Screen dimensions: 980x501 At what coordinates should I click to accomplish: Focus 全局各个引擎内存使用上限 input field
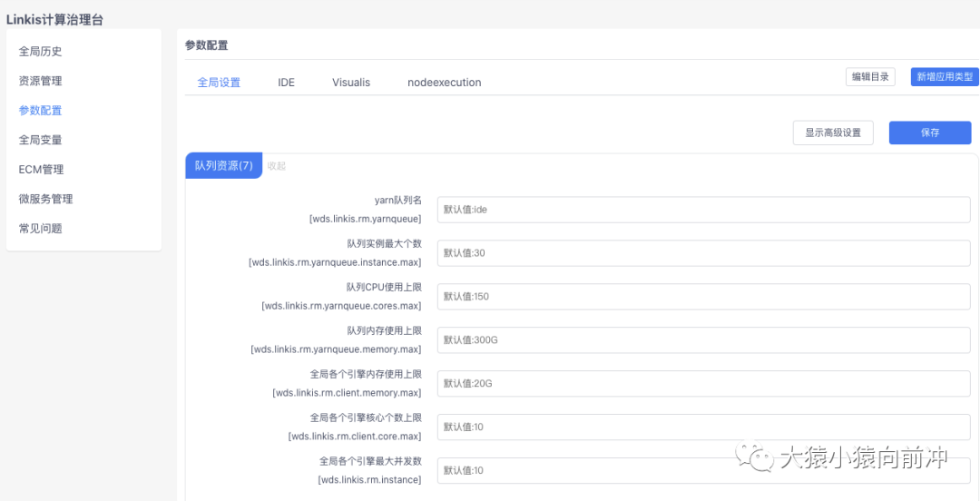[704, 383]
